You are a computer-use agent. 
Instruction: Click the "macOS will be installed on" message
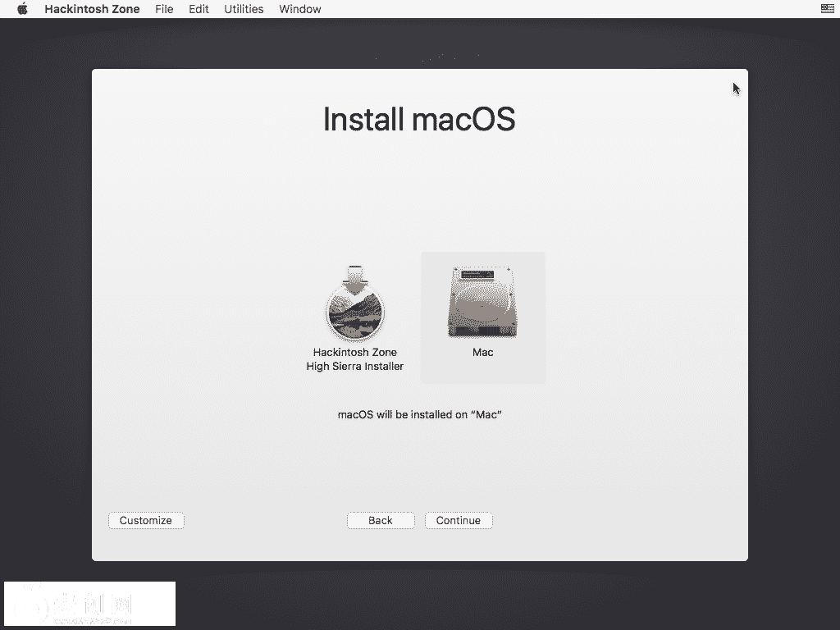[419, 414]
